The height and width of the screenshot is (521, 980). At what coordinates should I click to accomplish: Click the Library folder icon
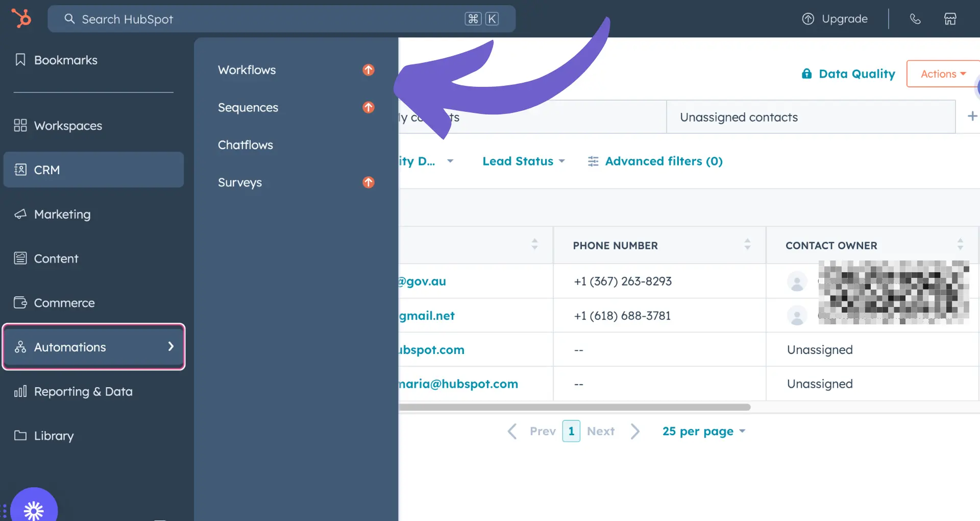pyautogui.click(x=20, y=435)
